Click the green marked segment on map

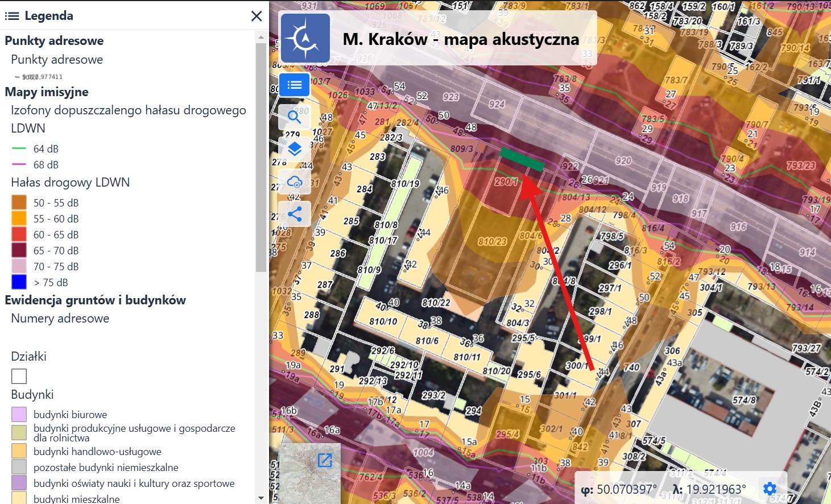(x=522, y=159)
